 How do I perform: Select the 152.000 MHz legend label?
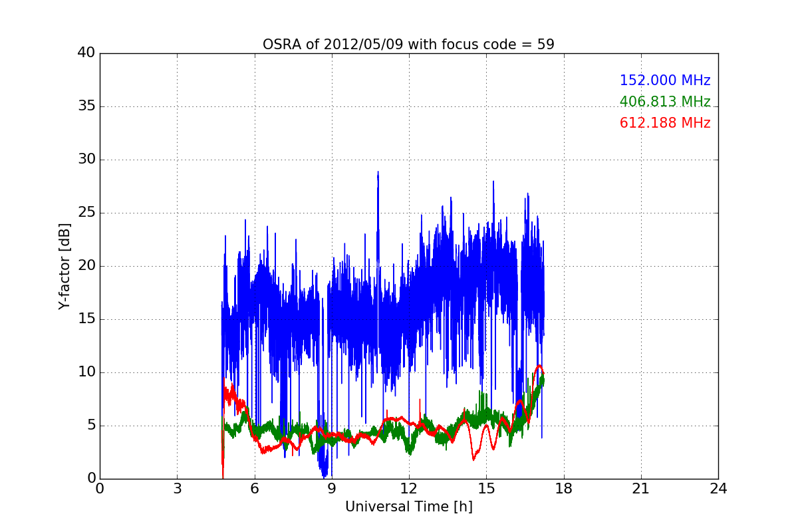coord(665,80)
